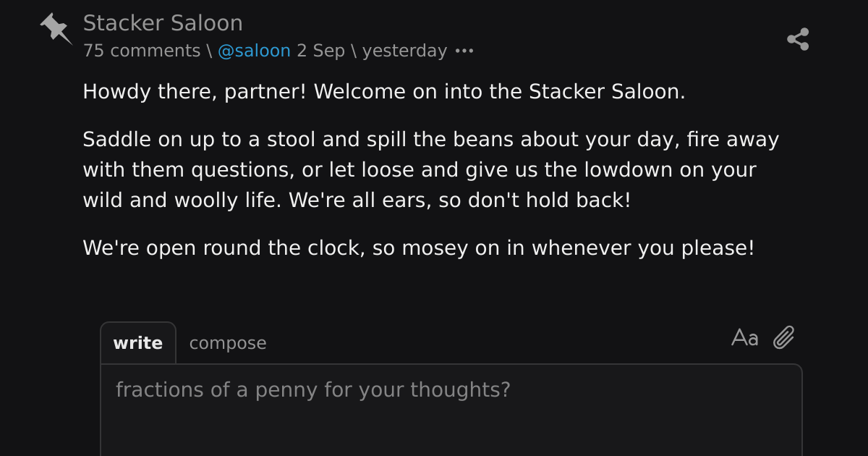Click the pushpin icon beside Stacker Saloon
Image resolution: width=868 pixels, height=456 pixels.
pos(56,28)
